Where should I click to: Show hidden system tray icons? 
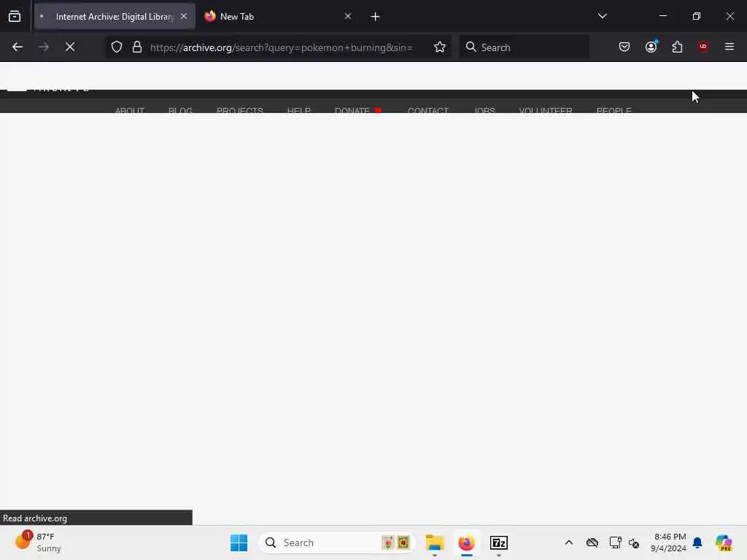(x=569, y=542)
